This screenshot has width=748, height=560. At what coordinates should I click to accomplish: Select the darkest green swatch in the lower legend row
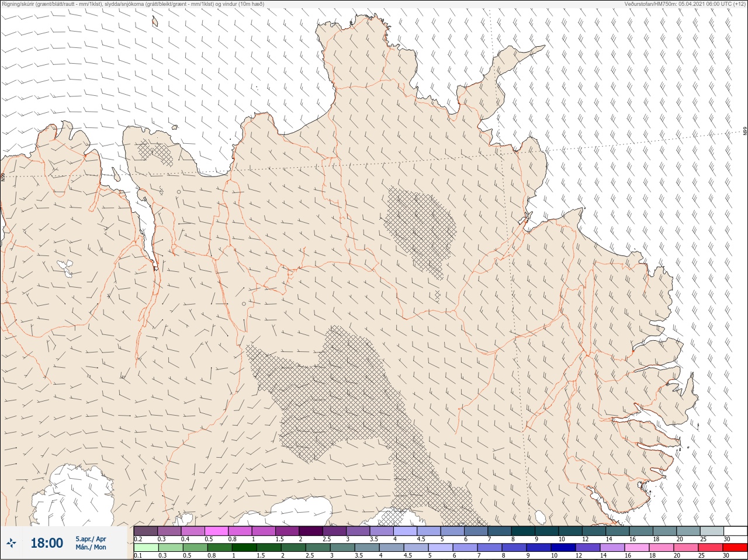click(x=244, y=548)
